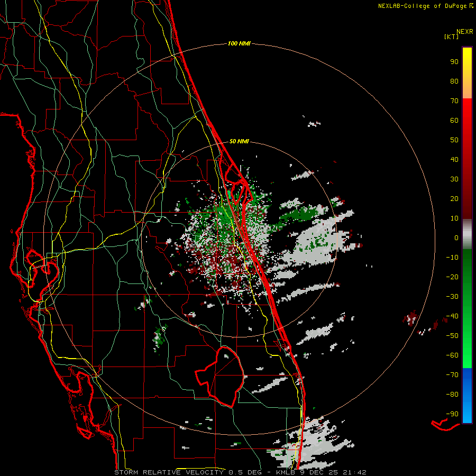Click the -50 value on velocity scale

click(x=452, y=335)
